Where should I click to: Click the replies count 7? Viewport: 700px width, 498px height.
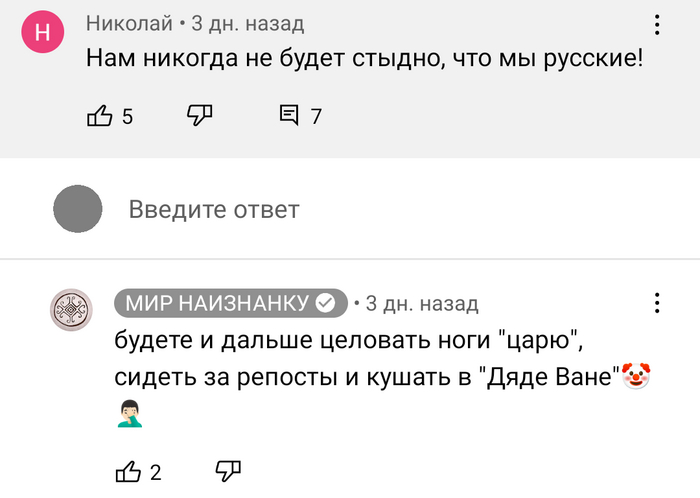316,117
